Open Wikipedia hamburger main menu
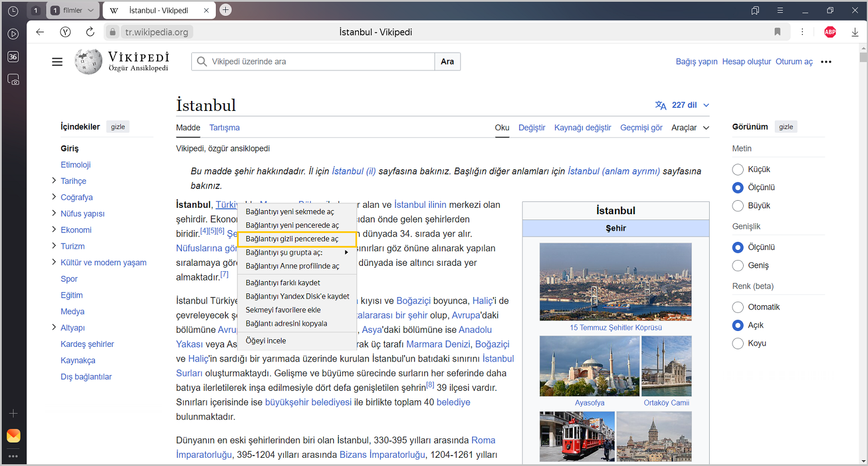 tap(57, 62)
